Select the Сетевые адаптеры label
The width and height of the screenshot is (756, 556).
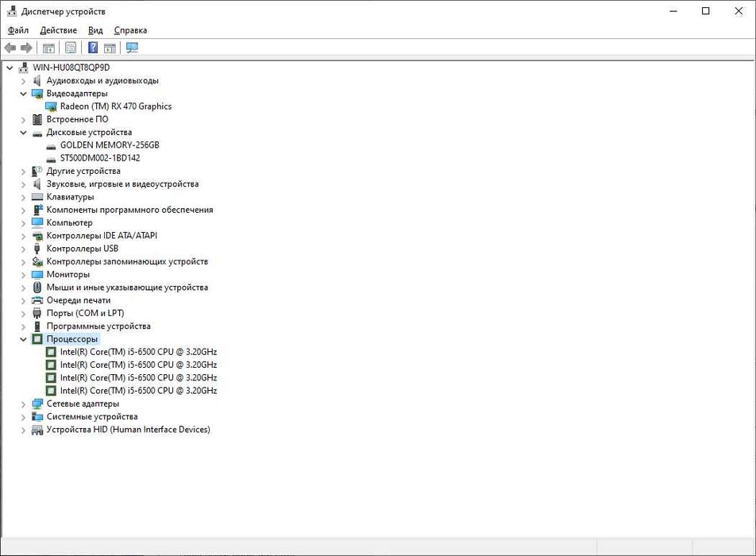[x=83, y=403]
